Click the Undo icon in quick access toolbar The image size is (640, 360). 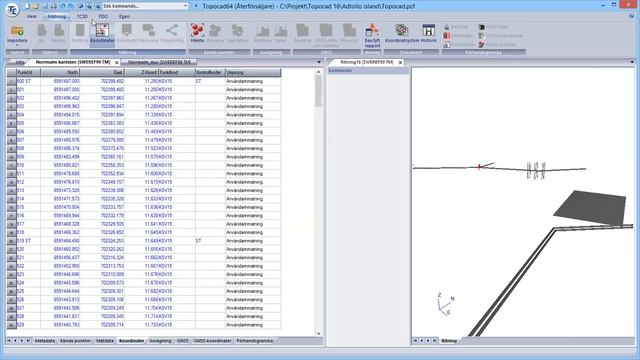(62, 6)
